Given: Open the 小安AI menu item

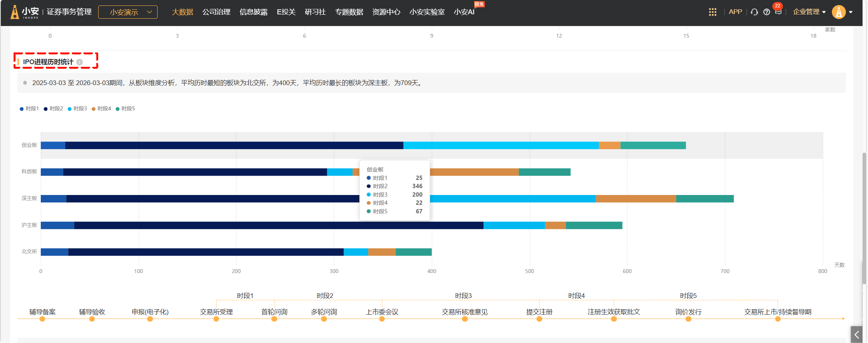Looking at the screenshot, I should (464, 12).
